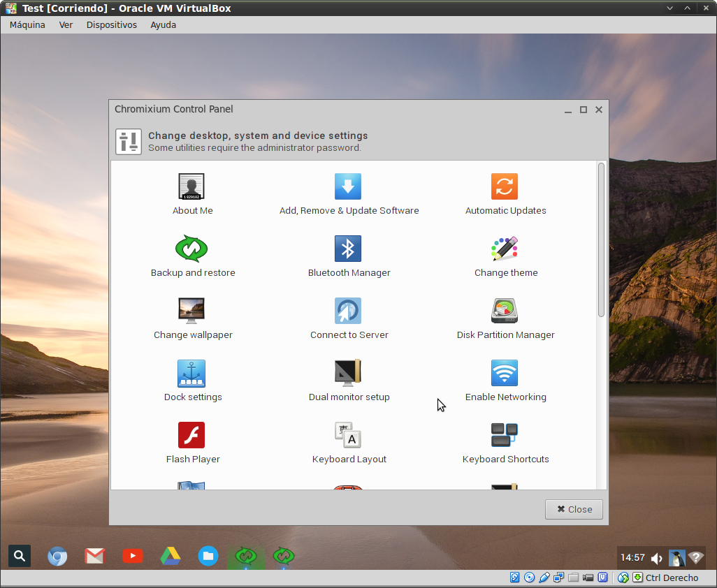717x588 pixels.
Task: Open Connect to Server tool
Action: coord(348,311)
